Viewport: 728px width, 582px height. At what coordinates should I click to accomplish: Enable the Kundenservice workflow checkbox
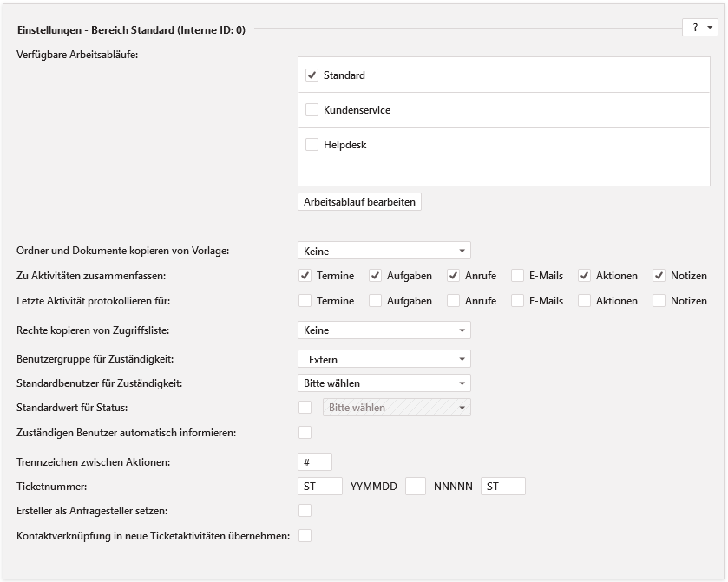click(x=312, y=110)
